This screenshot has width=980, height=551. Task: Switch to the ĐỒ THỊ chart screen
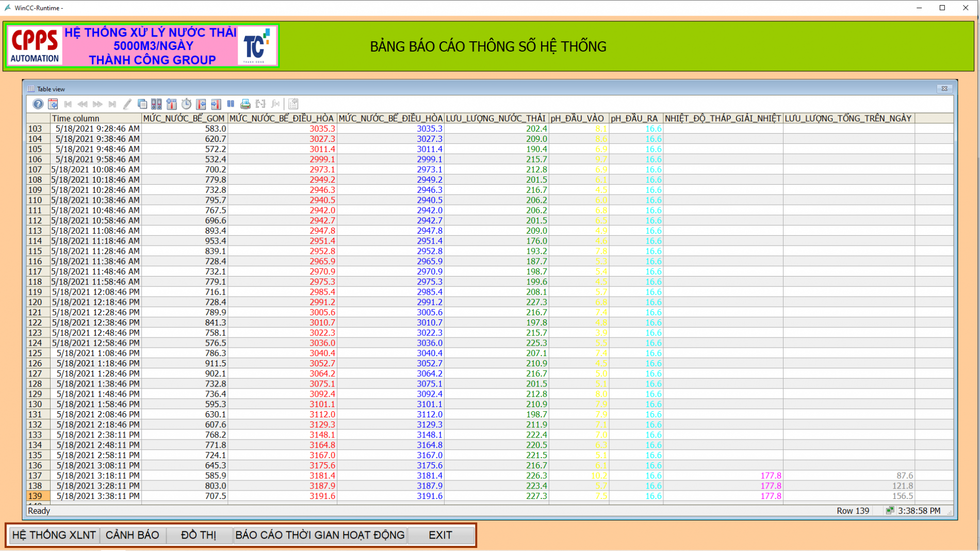coord(199,535)
